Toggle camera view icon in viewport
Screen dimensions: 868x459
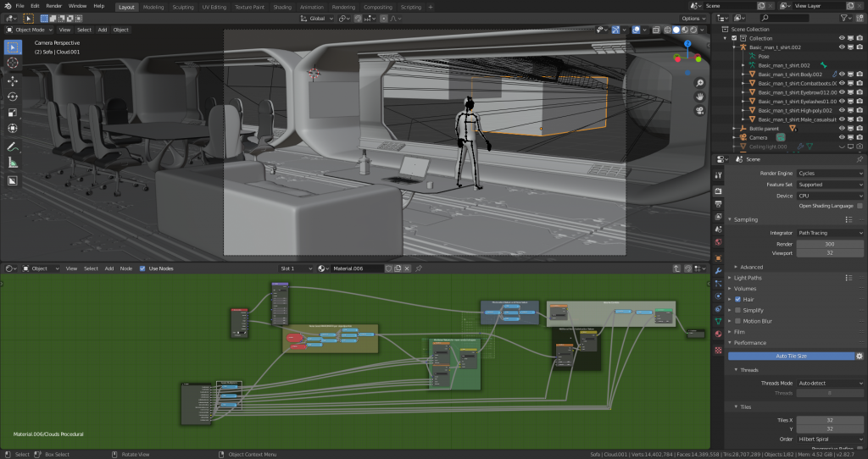click(x=699, y=111)
